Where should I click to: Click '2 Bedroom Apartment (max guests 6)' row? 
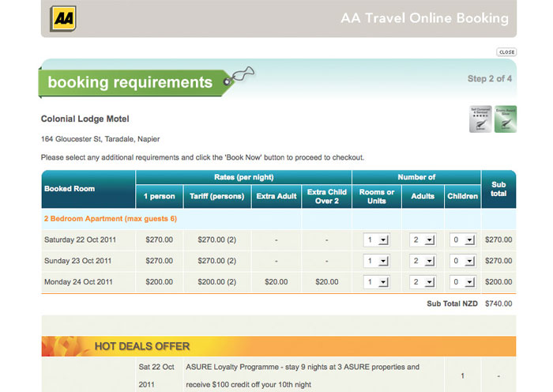click(x=279, y=219)
